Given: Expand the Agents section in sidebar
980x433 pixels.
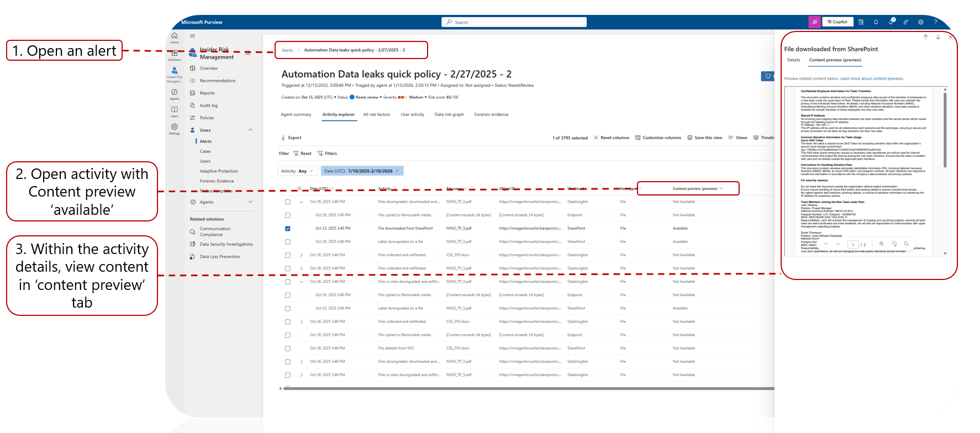Looking at the screenshot, I should (250, 202).
